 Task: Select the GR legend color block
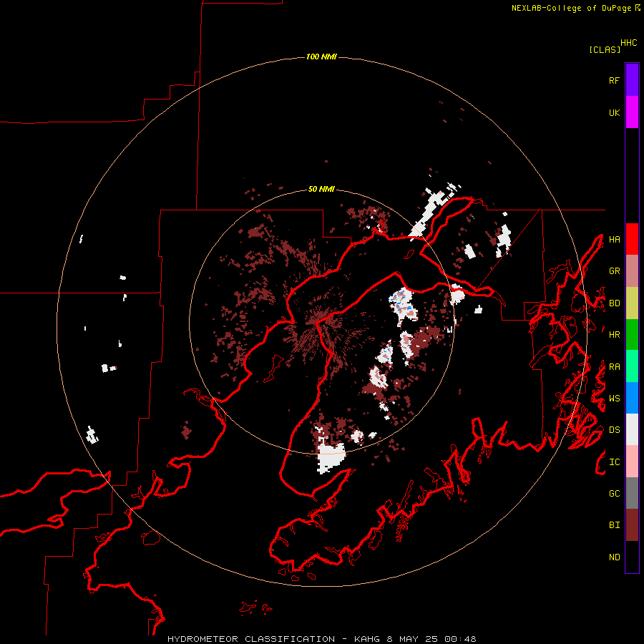click(x=632, y=271)
